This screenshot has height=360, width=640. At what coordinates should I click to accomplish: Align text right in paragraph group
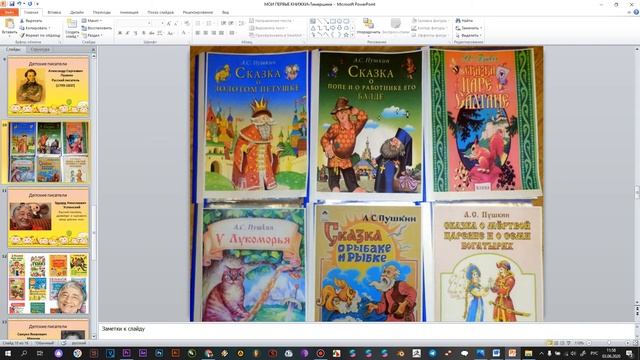pyautogui.click(x=213, y=33)
